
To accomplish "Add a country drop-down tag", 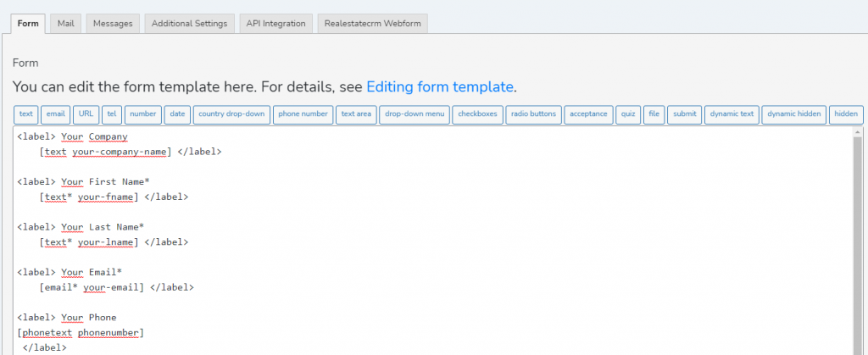I will click(x=231, y=114).
